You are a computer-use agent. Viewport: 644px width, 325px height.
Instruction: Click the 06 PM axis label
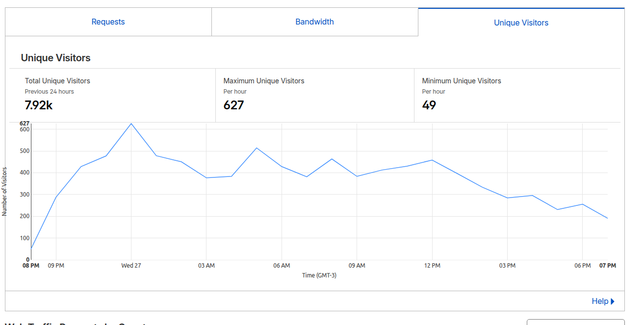582,266
